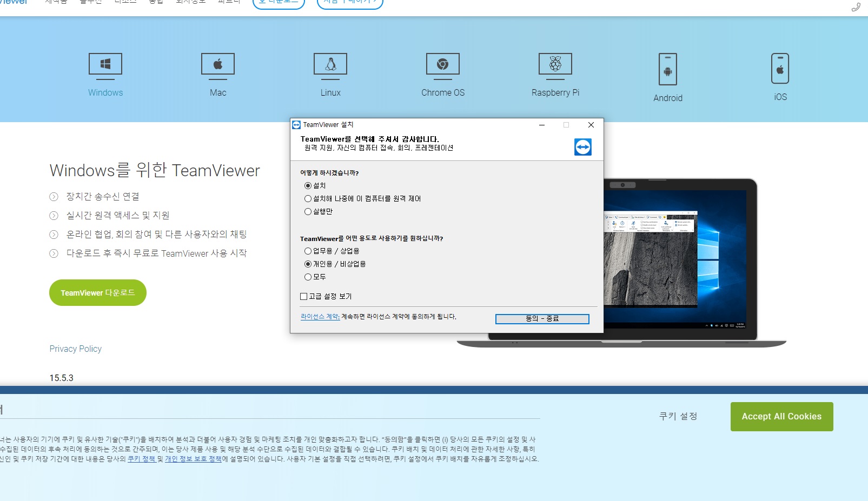Select the Mac platform icon
The width and height of the screenshot is (868, 501).
coord(218,66)
